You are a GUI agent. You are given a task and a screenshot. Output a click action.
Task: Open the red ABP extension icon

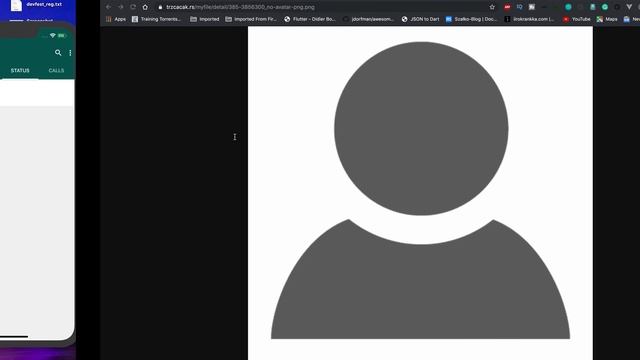(507, 7)
